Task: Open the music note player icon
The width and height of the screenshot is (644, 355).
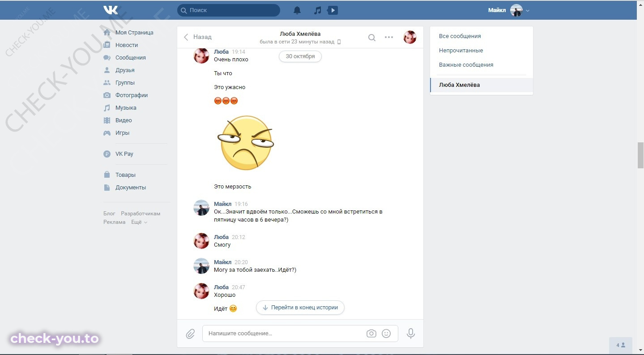Action: pos(318,10)
